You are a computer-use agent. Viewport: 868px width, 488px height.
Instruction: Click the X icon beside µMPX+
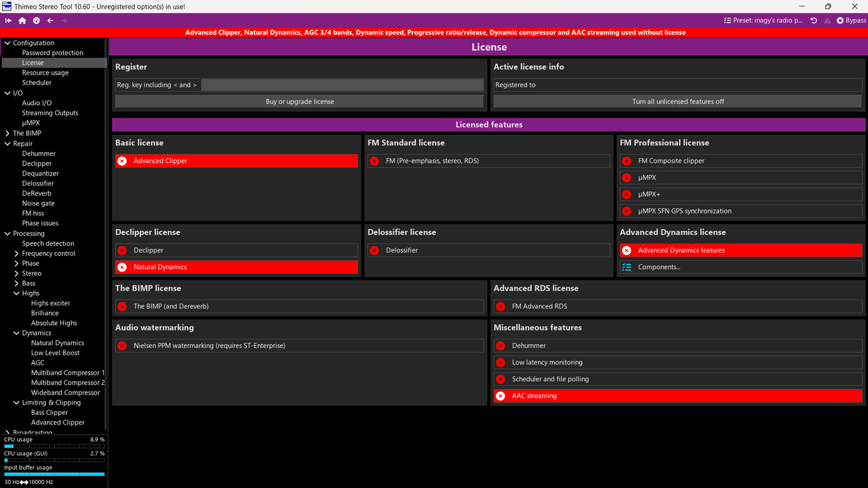click(x=627, y=194)
